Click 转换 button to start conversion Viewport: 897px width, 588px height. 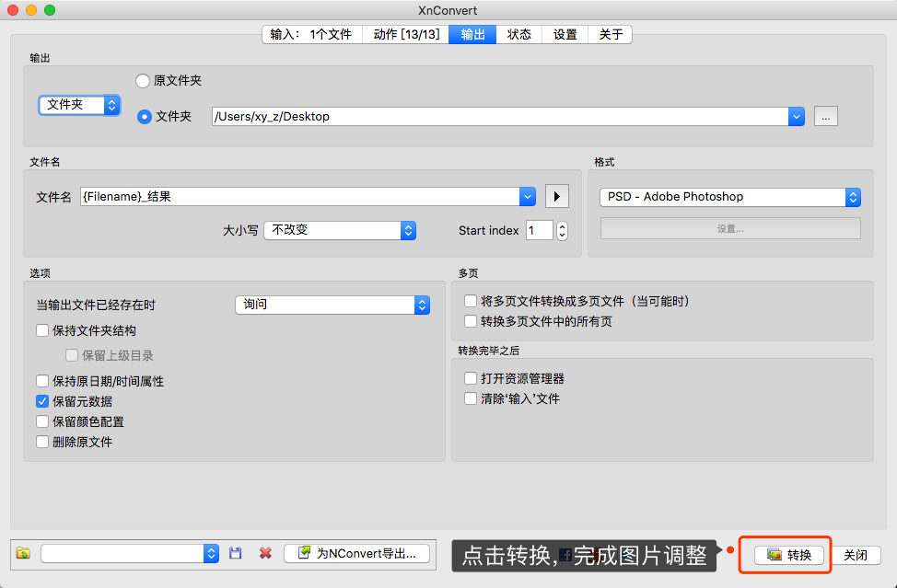tap(789, 555)
